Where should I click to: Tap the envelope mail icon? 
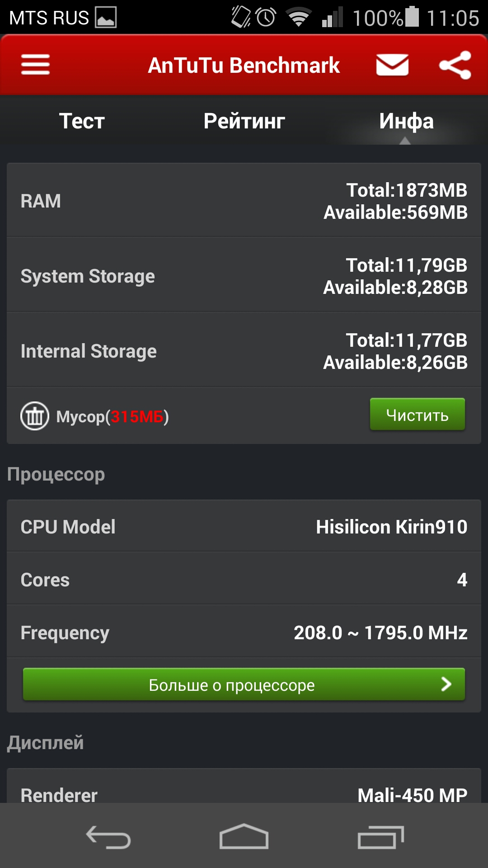(x=392, y=65)
